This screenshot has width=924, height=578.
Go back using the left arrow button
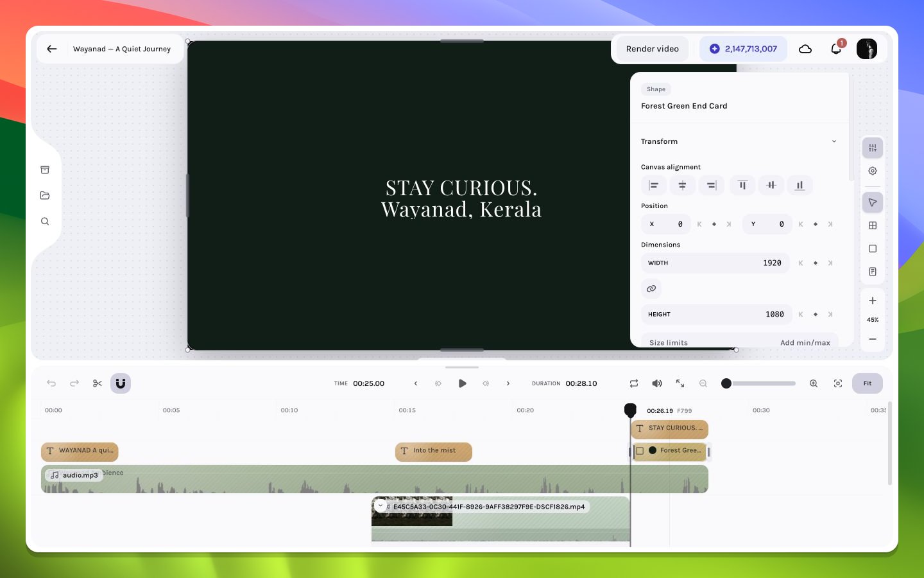[x=52, y=49]
